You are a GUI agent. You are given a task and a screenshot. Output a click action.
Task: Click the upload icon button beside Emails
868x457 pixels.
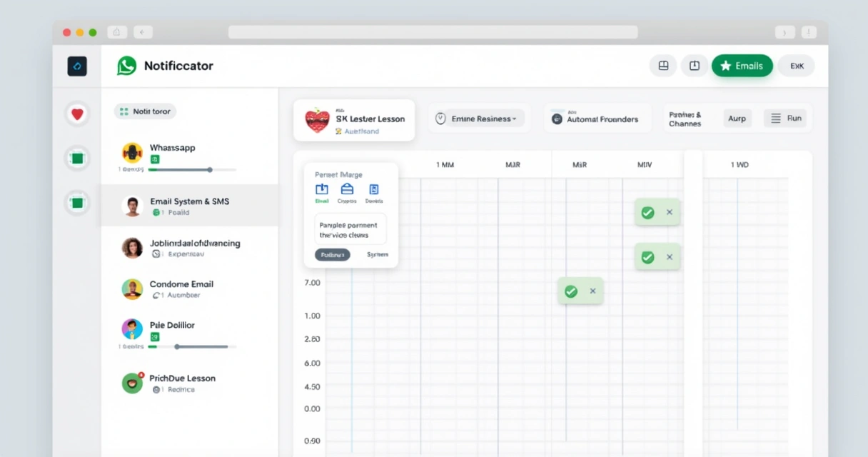[x=694, y=66]
